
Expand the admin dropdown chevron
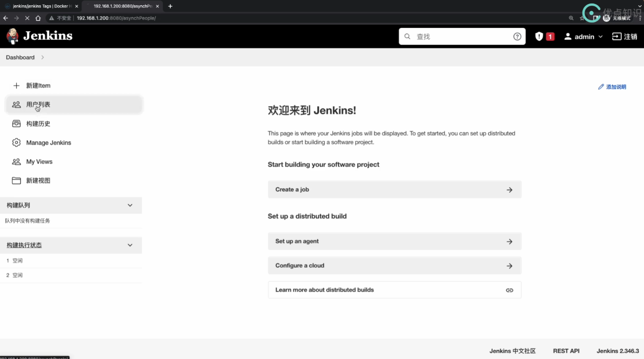[600, 37]
